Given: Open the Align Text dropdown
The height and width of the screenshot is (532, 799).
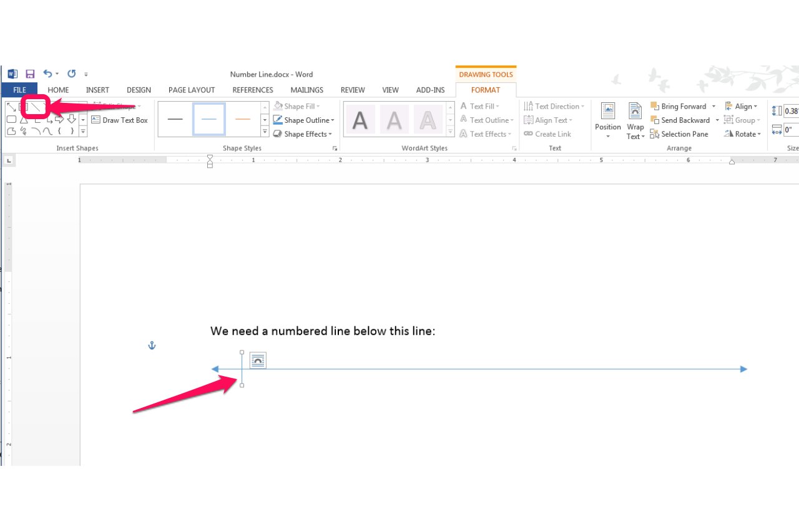Looking at the screenshot, I should click(548, 120).
